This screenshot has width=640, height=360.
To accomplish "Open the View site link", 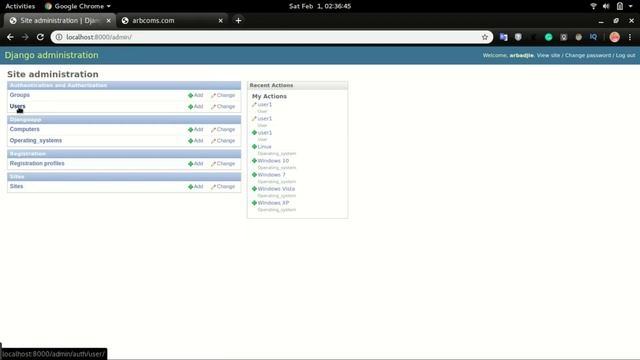I will click(x=548, y=55).
